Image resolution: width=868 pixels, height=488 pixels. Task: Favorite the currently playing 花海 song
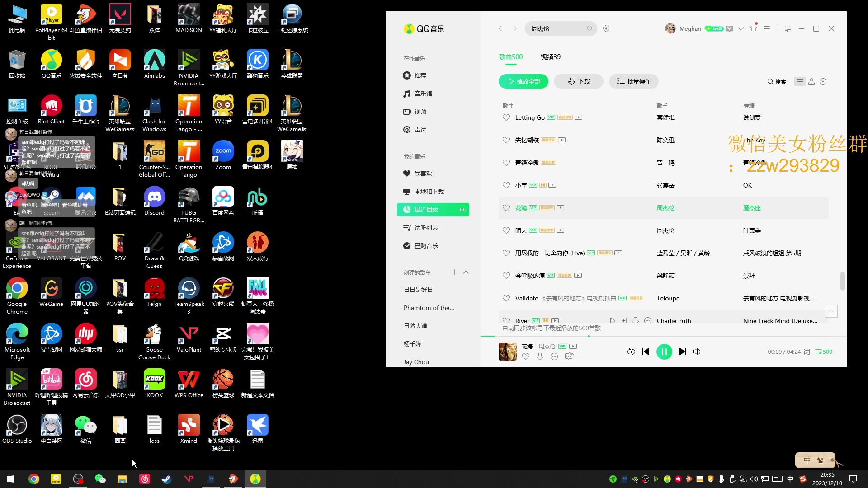pos(526,357)
